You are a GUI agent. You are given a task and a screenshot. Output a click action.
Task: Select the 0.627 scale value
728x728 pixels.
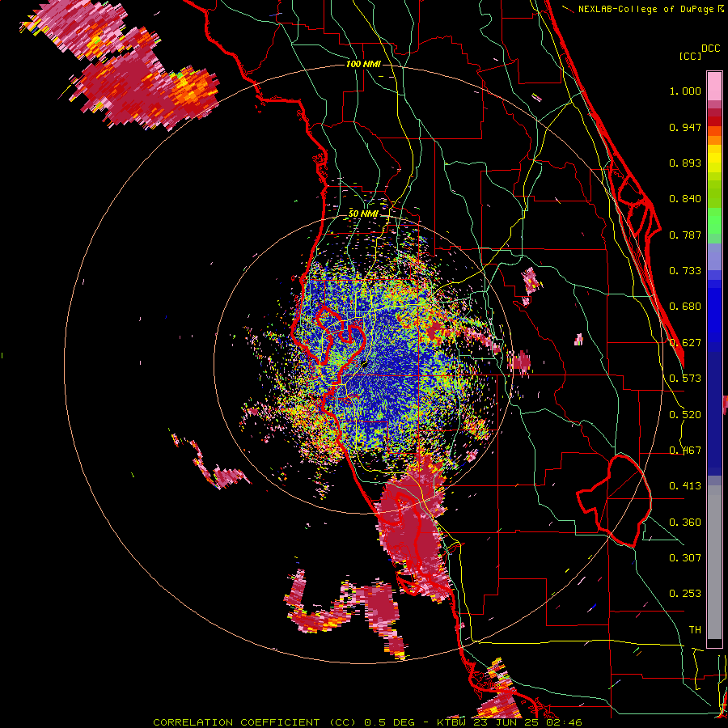click(x=685, y=343)
